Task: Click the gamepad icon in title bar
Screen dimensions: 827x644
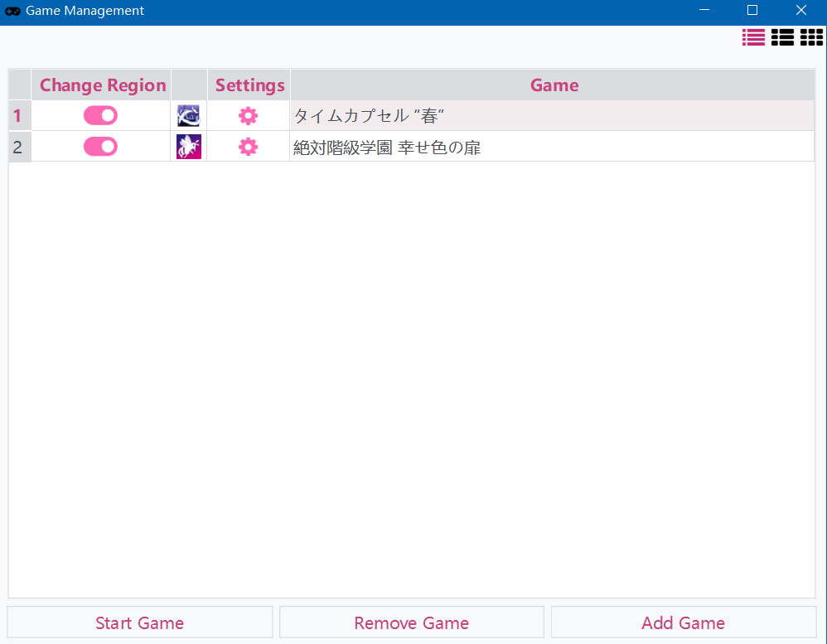Action: pyautogui.click(x=12, y=11)
